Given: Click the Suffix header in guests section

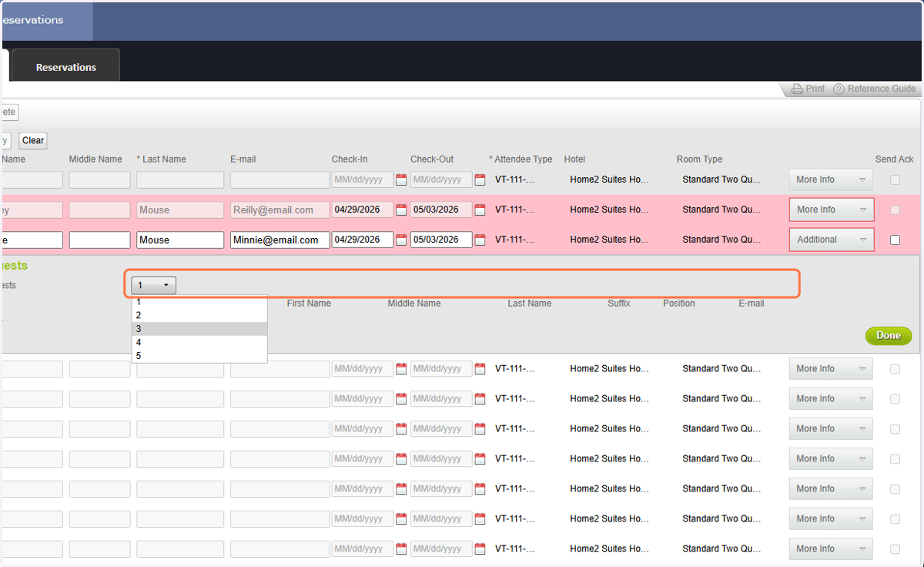Looking at the screenshot, I should point(619,304).
